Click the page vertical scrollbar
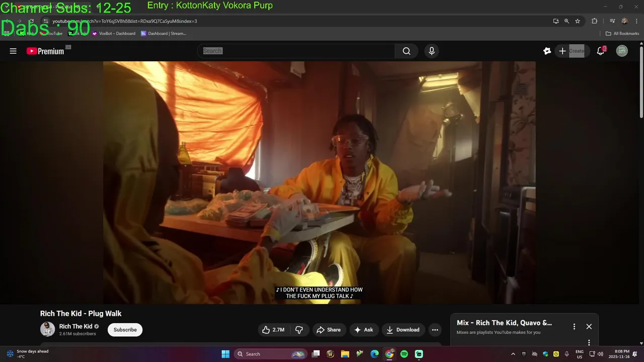Screen dimensions: 644x362 (x=641, y=82)
